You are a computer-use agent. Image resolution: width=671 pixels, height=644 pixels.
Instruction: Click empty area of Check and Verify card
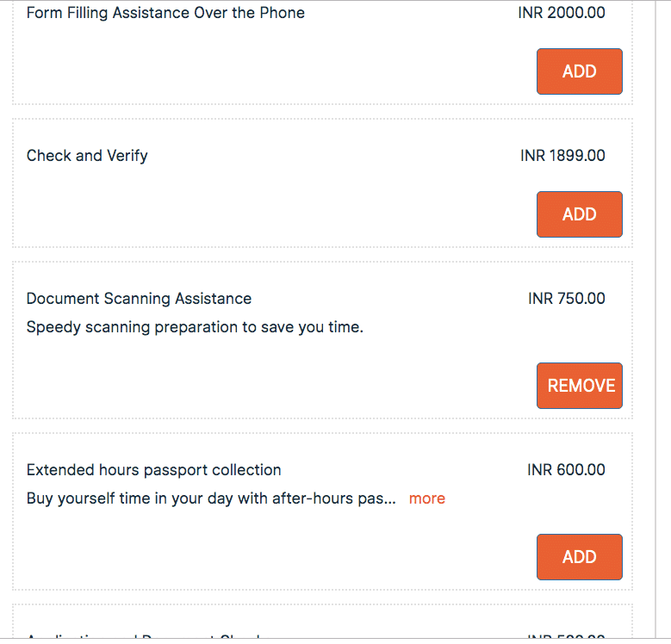[258, 211]
